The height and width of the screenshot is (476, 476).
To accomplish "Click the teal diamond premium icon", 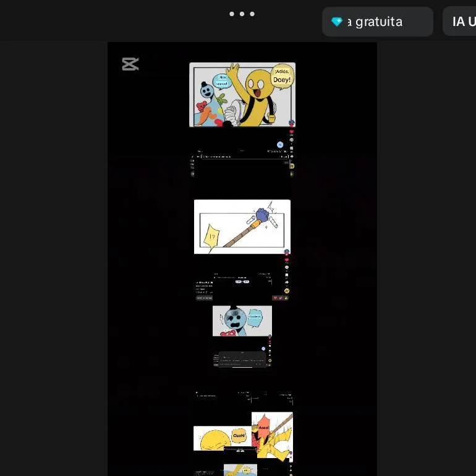I will [337, 22].
